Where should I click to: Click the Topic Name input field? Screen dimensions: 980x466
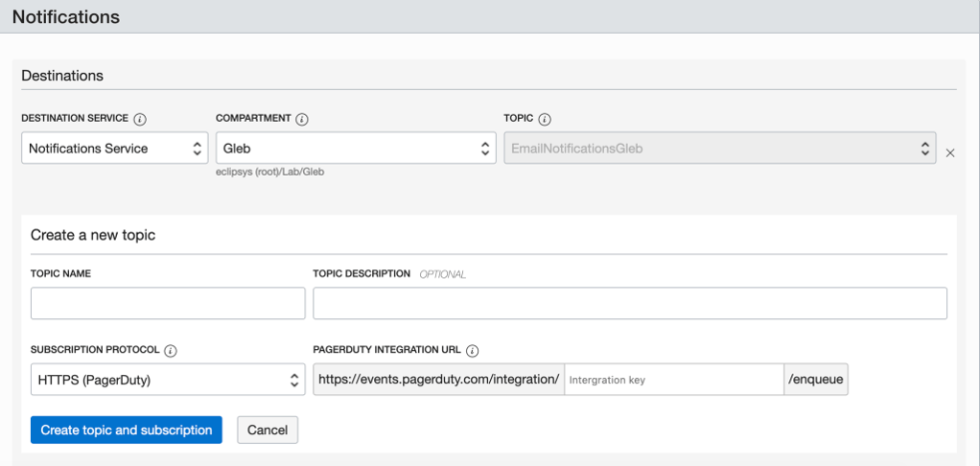point(168,303)
